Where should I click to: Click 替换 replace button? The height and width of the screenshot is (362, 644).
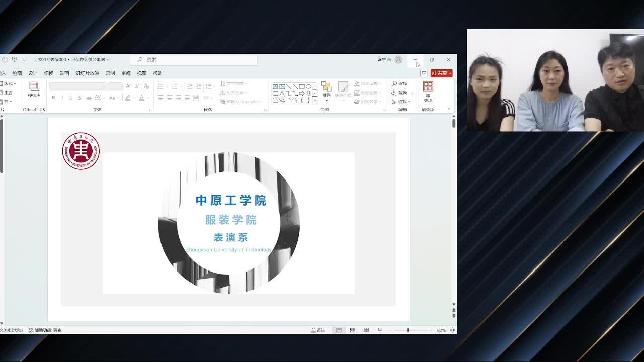point(399,93)
